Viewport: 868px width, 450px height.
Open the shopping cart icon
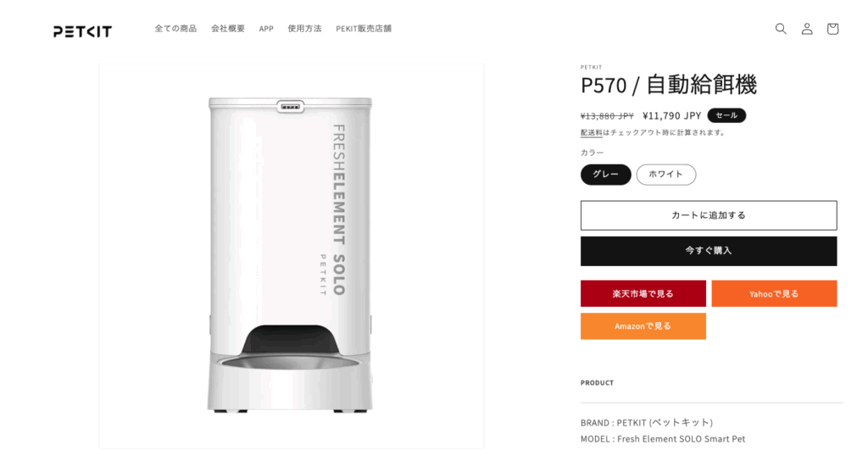point(832,29)
